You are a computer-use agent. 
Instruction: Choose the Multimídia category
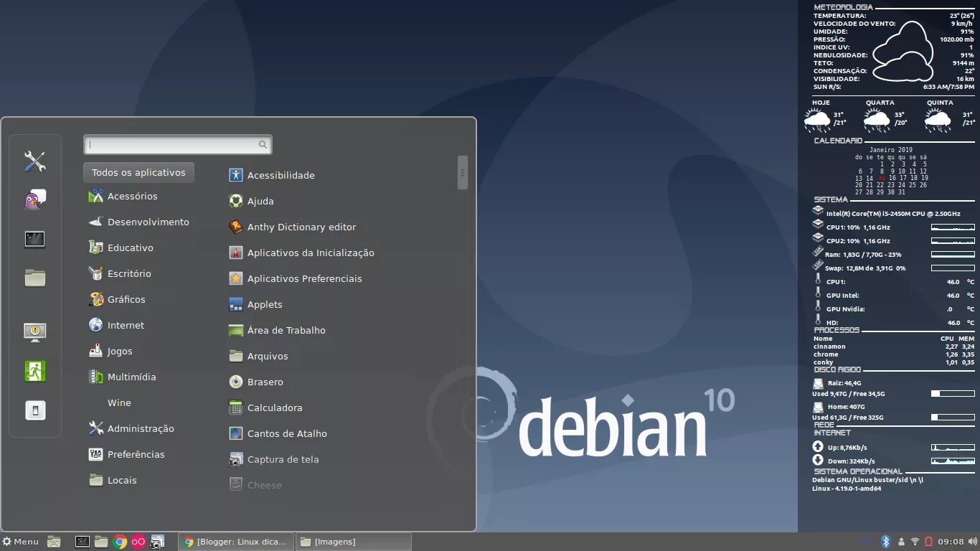pyautogui.click(x=122, y=377)
